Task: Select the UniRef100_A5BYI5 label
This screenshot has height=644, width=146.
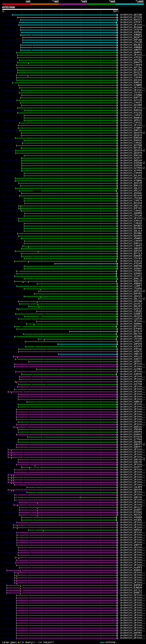Action: click(x=131, y=354)
